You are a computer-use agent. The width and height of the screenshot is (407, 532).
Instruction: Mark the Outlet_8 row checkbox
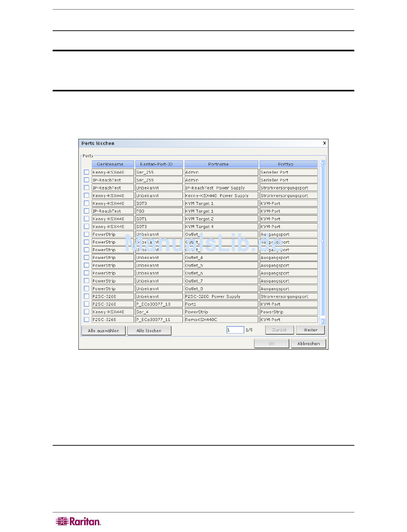tap(87, 289)
